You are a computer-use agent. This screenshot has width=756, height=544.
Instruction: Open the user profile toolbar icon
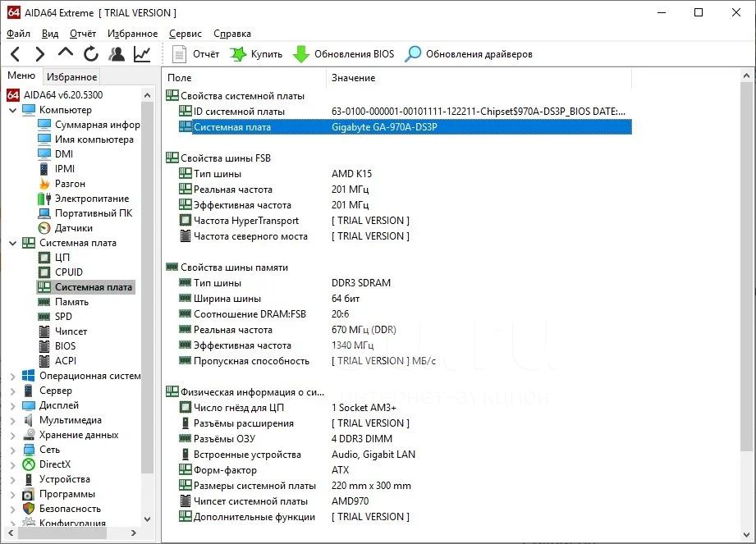[117, 54]
